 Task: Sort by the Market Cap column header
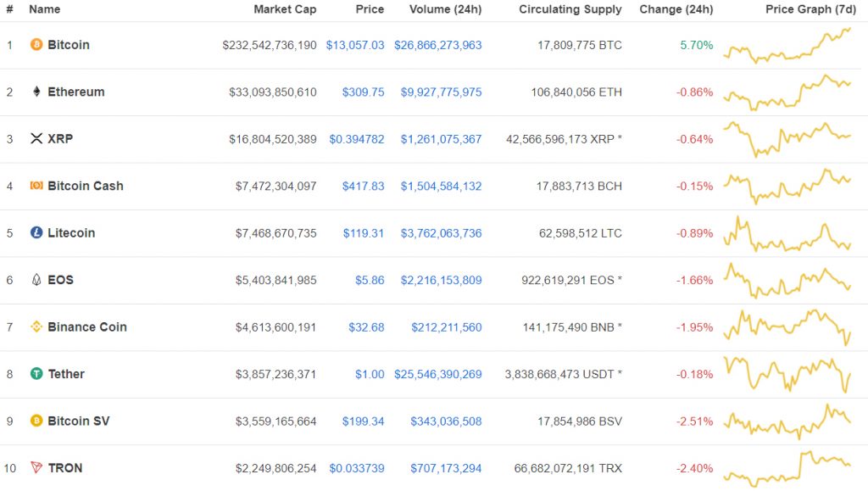click(284, 9)
